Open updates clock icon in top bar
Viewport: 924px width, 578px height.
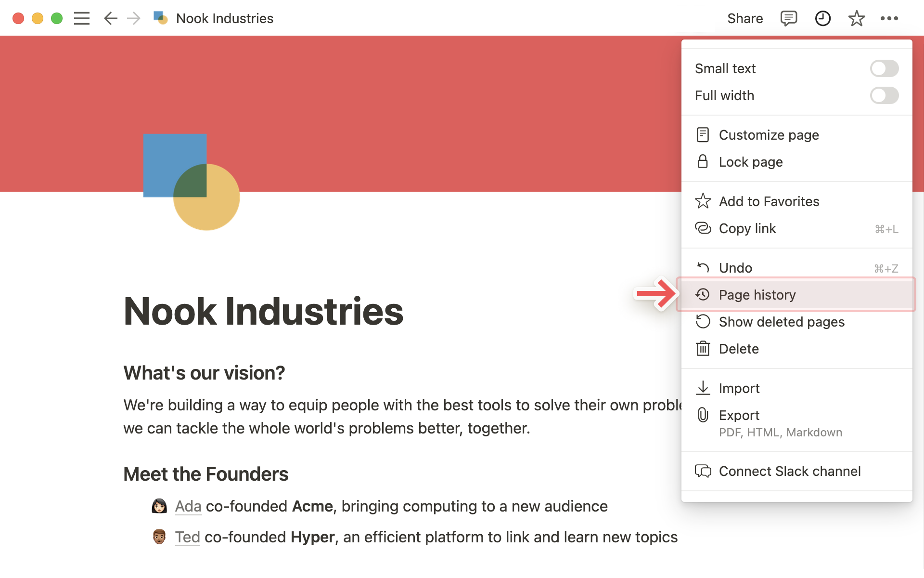[823, 18]
